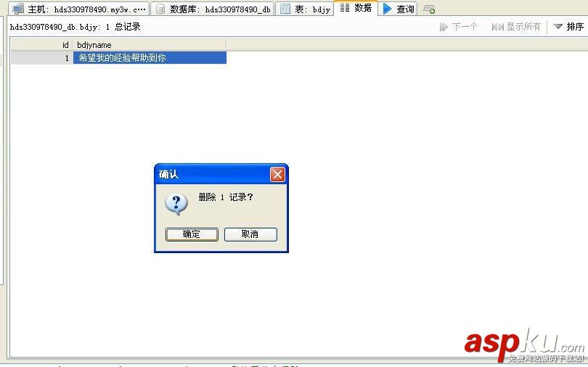Click 下一个 (Next) button
Screen dimensions: 588x367
459,27
